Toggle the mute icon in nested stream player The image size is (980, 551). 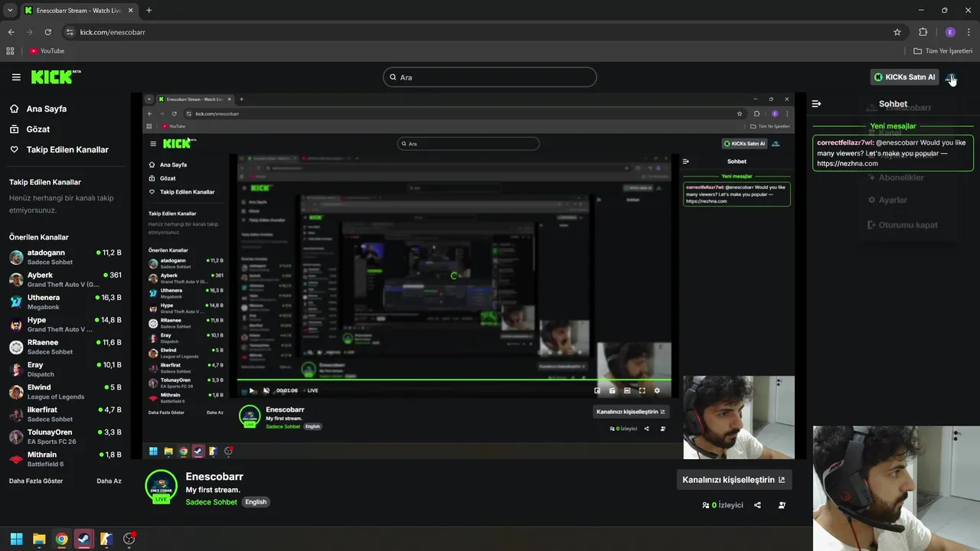pyautogui.click(x=266, y=390)
